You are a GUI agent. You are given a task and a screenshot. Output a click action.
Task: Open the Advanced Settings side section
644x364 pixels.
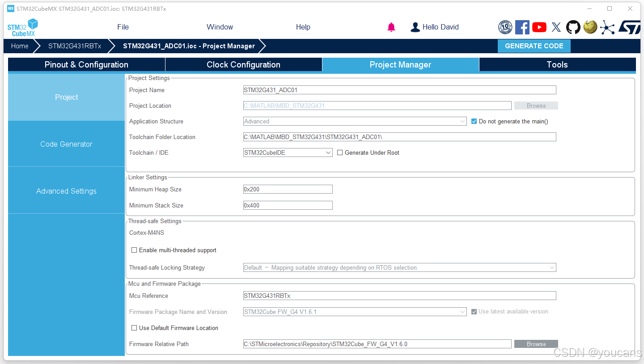pos(66,191)
